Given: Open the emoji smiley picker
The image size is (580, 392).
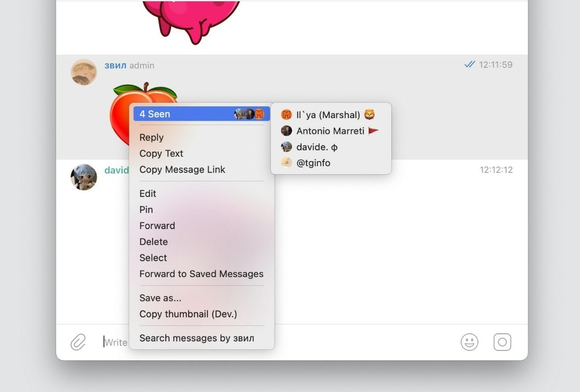Looking at the screenshot, I should click(469, 342).
